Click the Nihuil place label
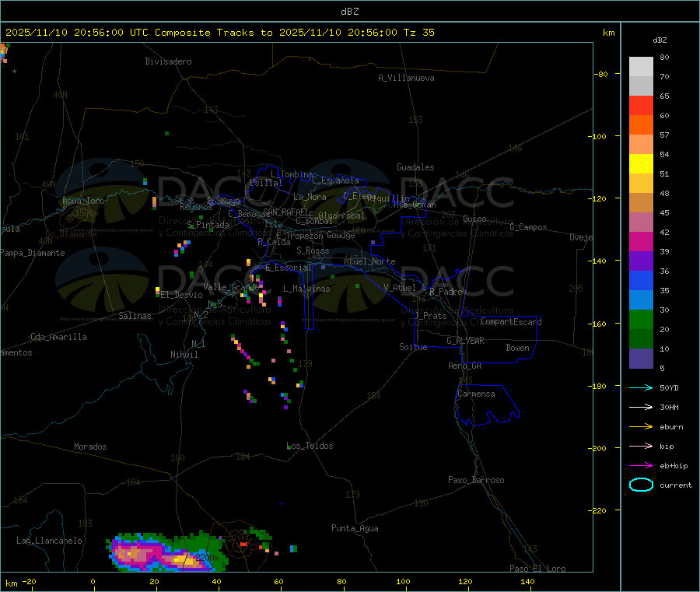The height and width of the screenshot is (592, 700). (x=184, y=355)
